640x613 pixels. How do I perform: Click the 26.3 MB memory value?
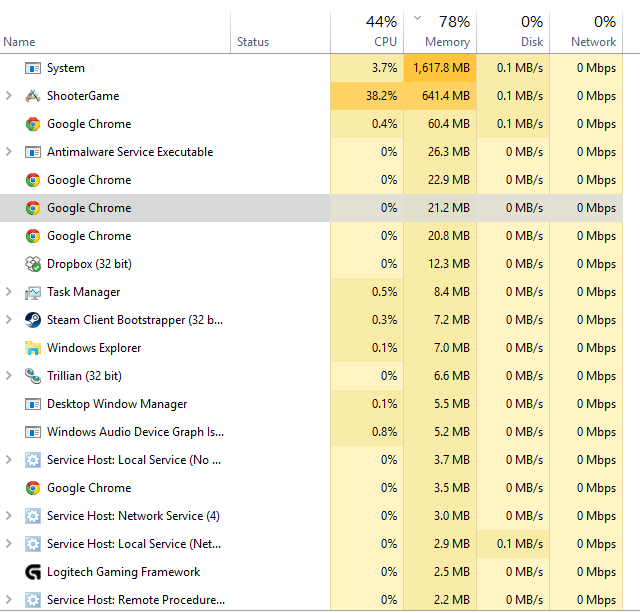[x=449, y=152]
